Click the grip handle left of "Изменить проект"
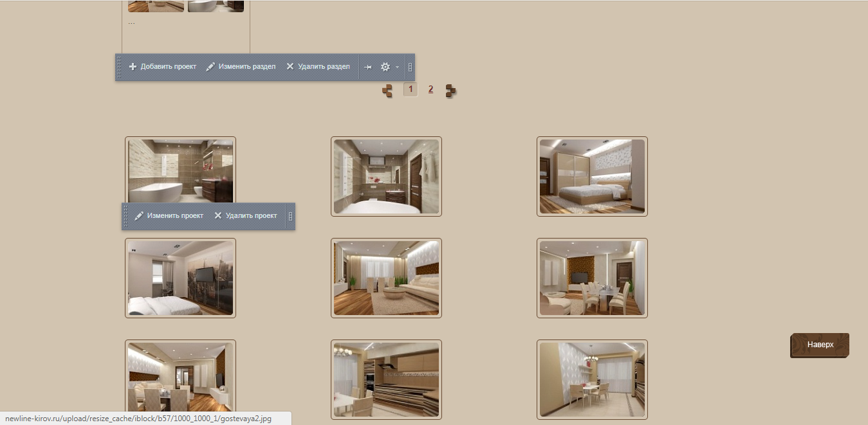Image resolution: width=868 pixels, height=425 pixels. pyautogui.click(x=125, y=216)
